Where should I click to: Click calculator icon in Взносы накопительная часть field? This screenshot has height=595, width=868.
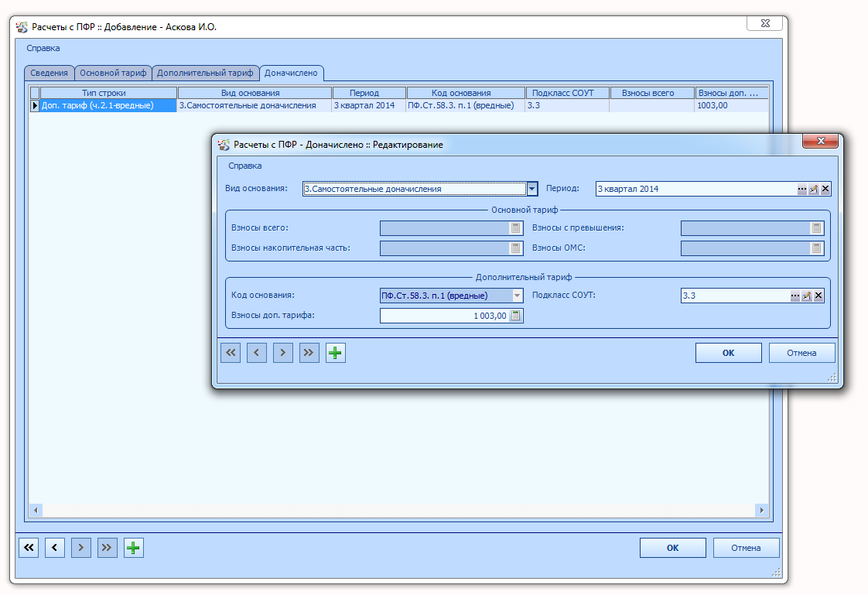[x=515, y=248]
